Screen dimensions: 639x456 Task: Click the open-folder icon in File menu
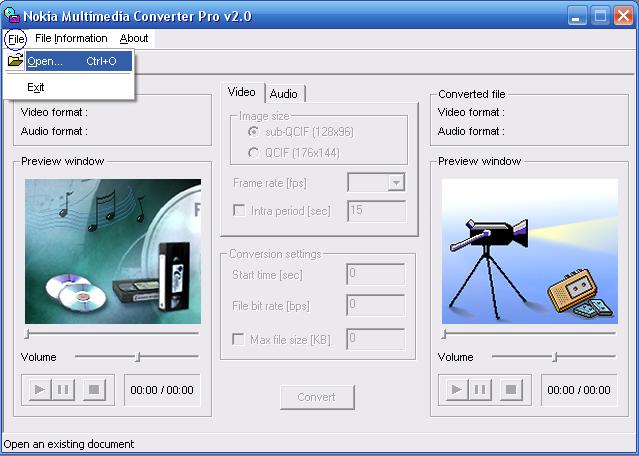pos(15,61)
